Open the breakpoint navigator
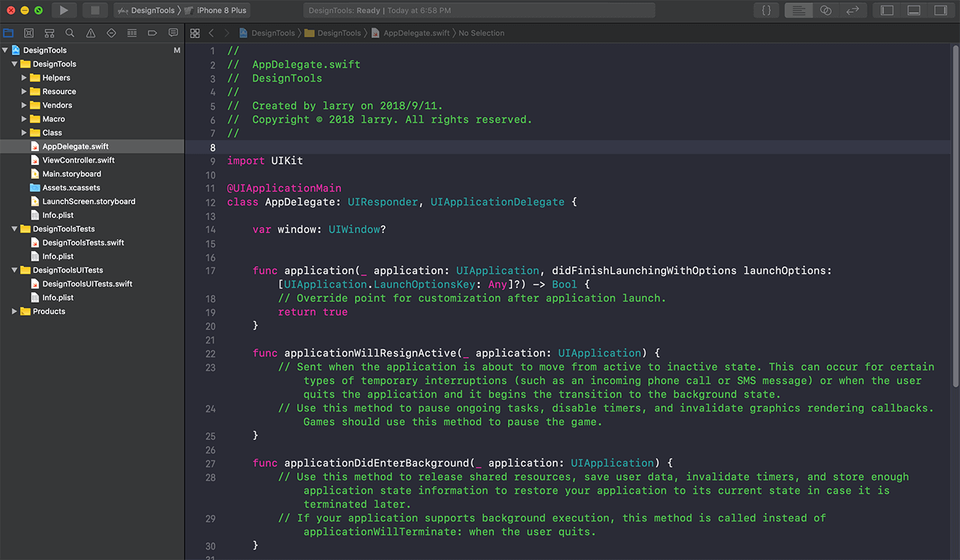The height and width of the screenshot is (560, 960). 152,33
